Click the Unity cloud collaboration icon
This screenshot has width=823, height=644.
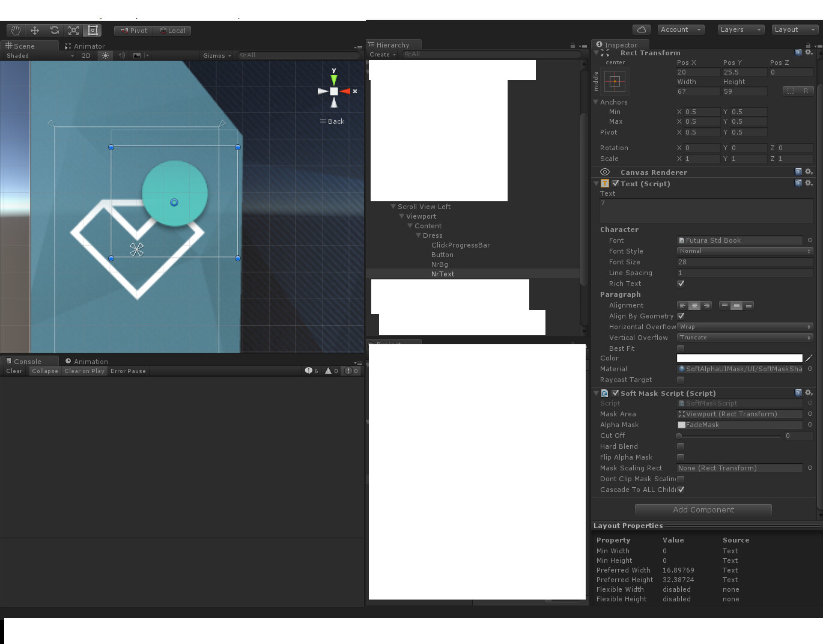[x=642, y=29]
